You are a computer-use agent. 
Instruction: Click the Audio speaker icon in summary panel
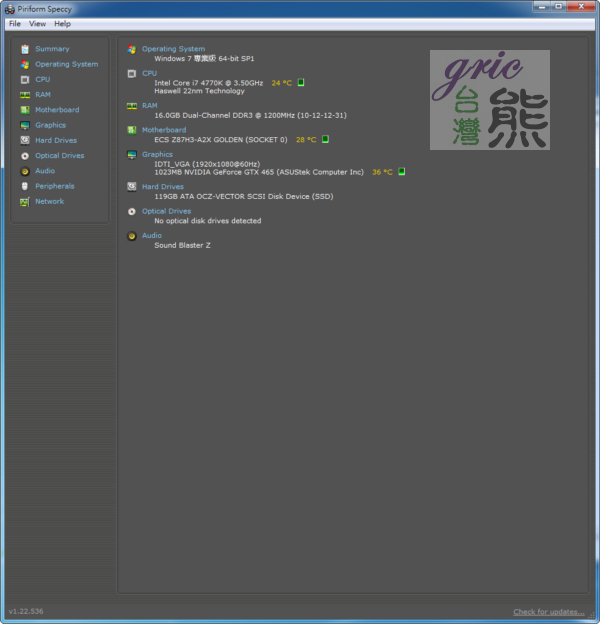coord(132,236)
